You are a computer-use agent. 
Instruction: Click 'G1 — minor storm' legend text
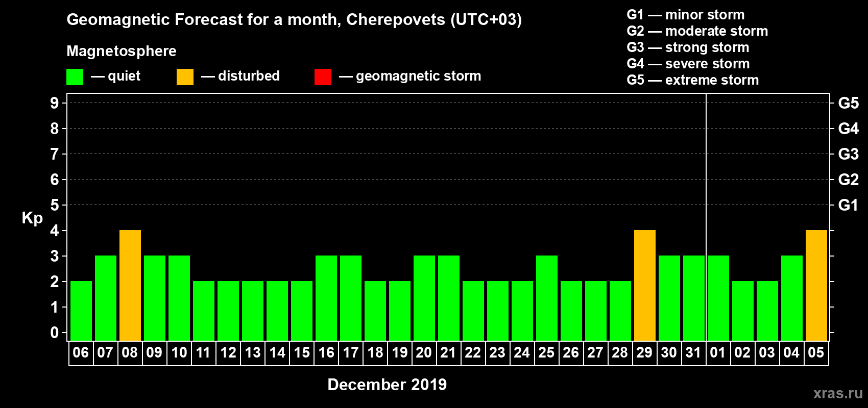click(x=686, y=15)
